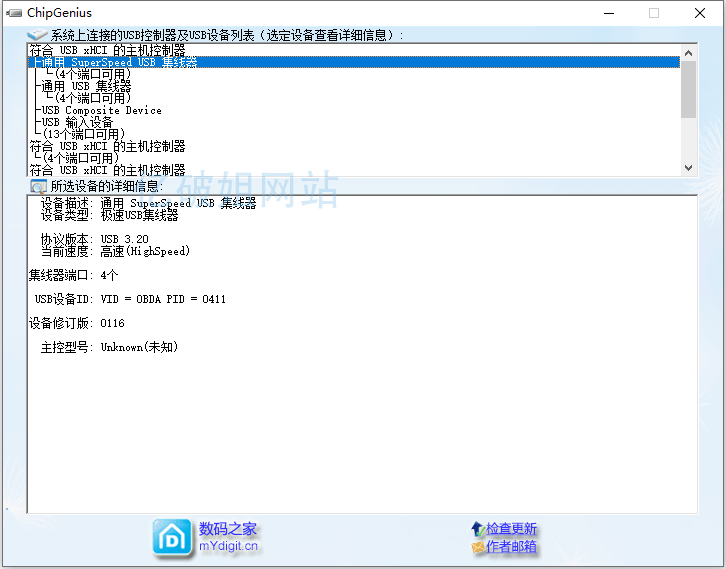The width and height of the screenshot is (726, 569).
Task: Click the magnifier icon beside 所选设备的详细信息
Action: click(38, 187)
